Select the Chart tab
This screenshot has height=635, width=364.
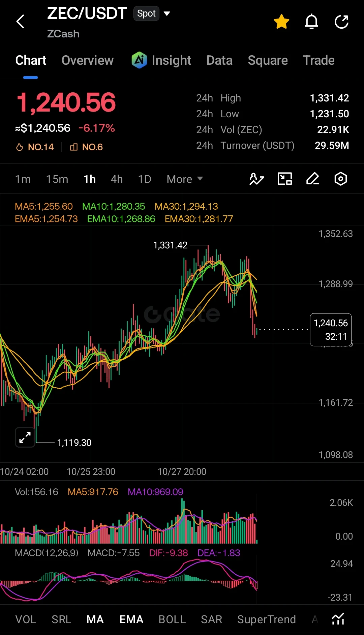point(31,60)
